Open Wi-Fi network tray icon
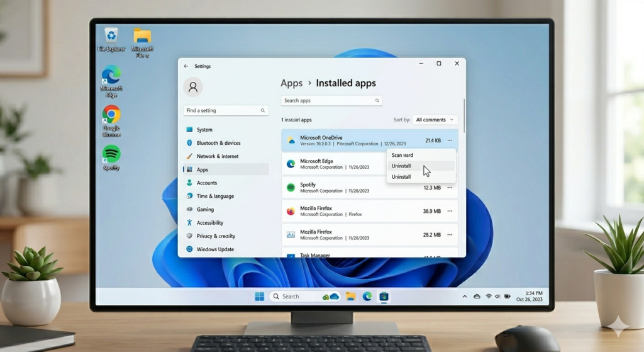The image size is (644, 352). [x=489, y=297]
